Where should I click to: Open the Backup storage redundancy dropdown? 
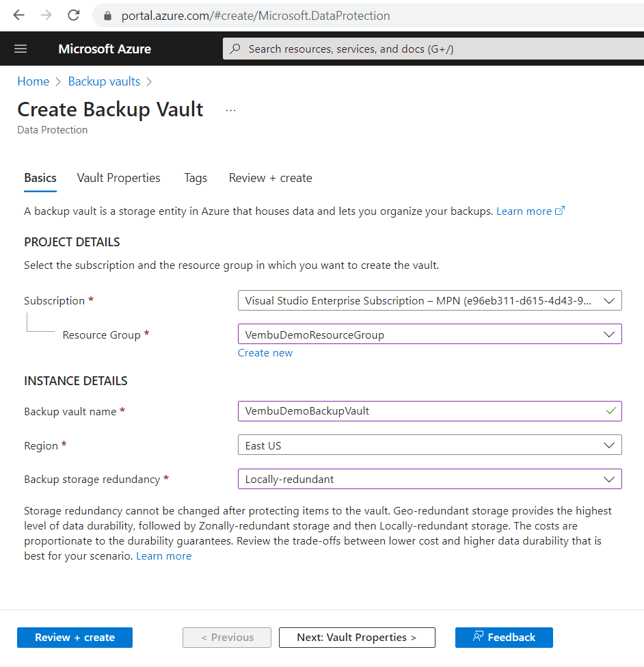430,479
